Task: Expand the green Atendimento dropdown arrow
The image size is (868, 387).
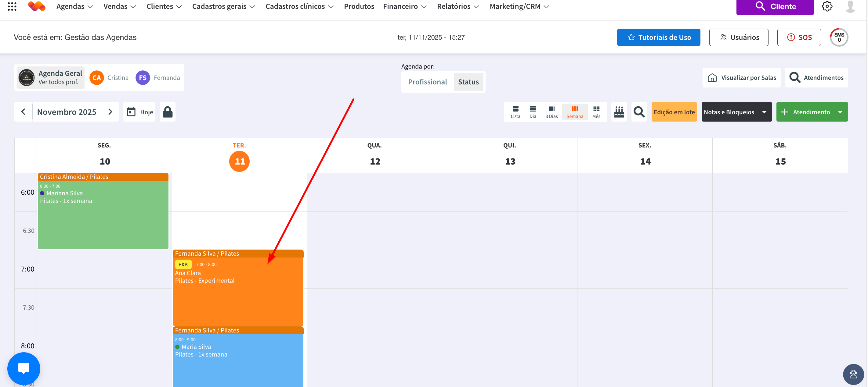Action: pyautogui.click(x=840, y=112)
